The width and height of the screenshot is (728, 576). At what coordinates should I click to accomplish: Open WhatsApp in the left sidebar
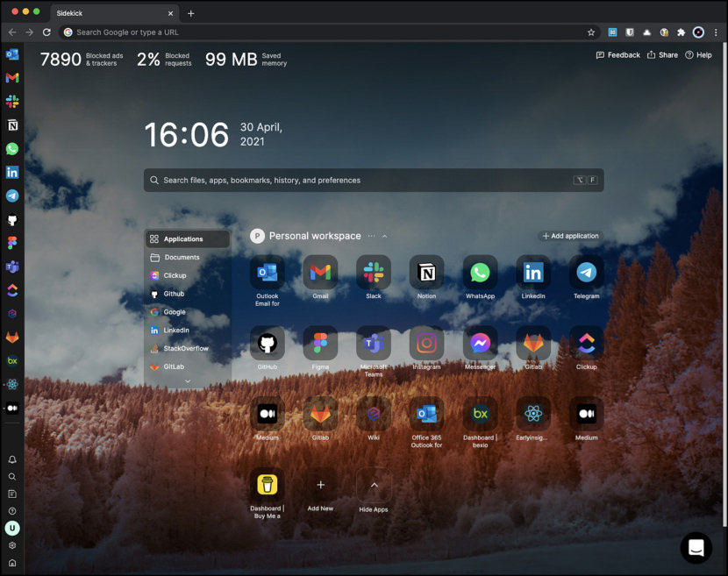pyautogui.click(x=11, y=148)
